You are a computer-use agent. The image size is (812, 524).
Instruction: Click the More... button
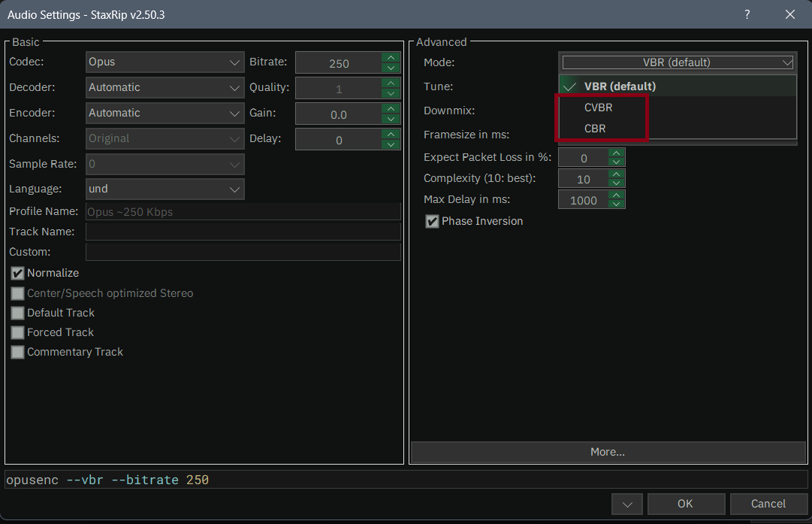pyautogui.click(x=608, y=452)
